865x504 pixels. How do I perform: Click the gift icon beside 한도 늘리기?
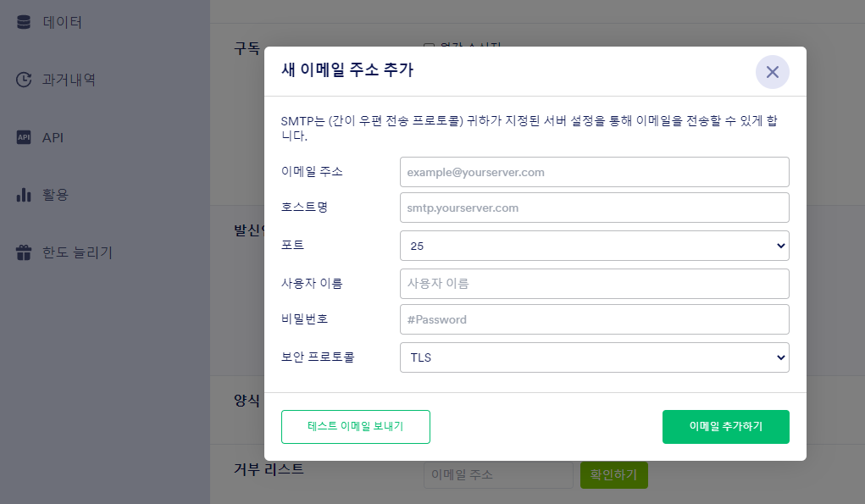pyautogui.click(x=24, y=252)
